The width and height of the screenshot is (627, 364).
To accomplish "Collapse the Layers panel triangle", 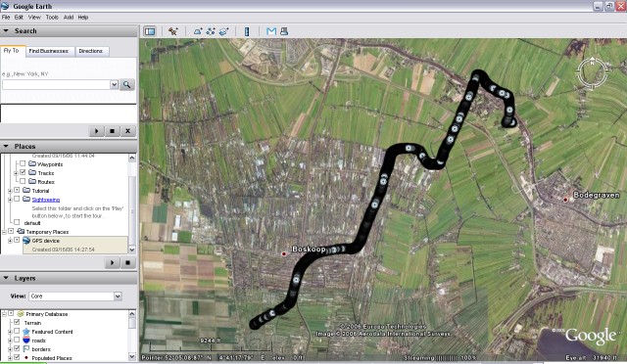I will coord(6,278).
